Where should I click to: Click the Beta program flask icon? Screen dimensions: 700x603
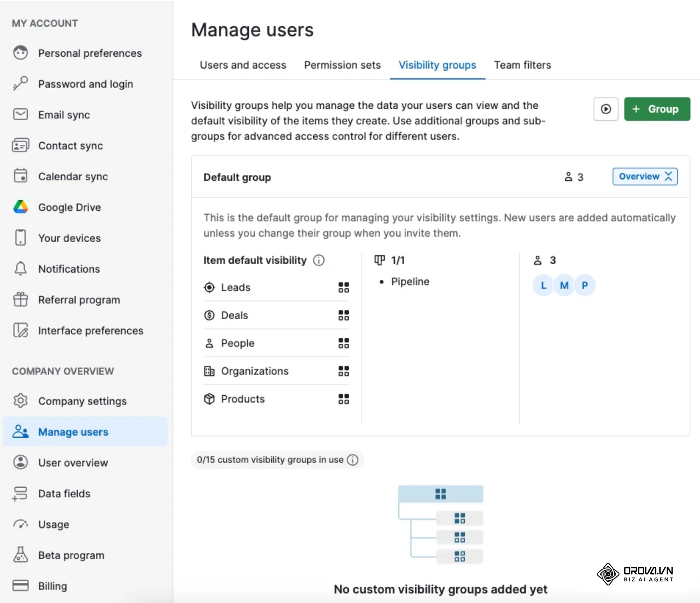pos(20,554)
